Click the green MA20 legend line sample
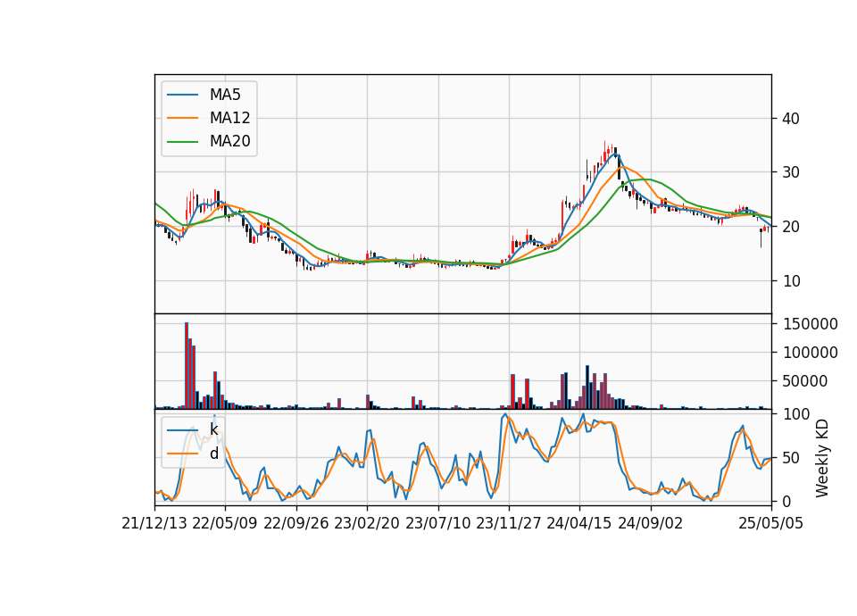This screenshot has width=857, height=616. pos(182,141)
